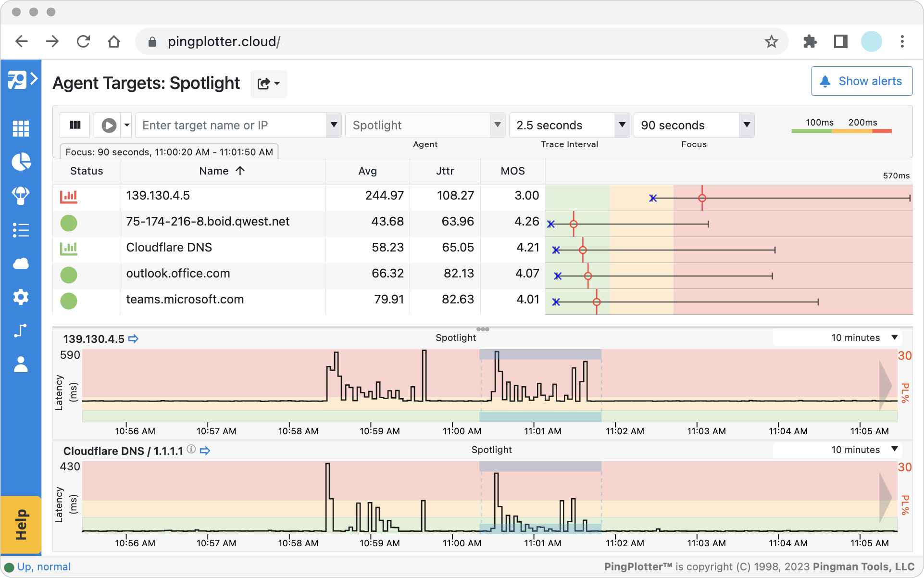924x578 pixels.
Task: Expand the 2.5 seconds trace interval dropdown
Action: pos(619,125)
